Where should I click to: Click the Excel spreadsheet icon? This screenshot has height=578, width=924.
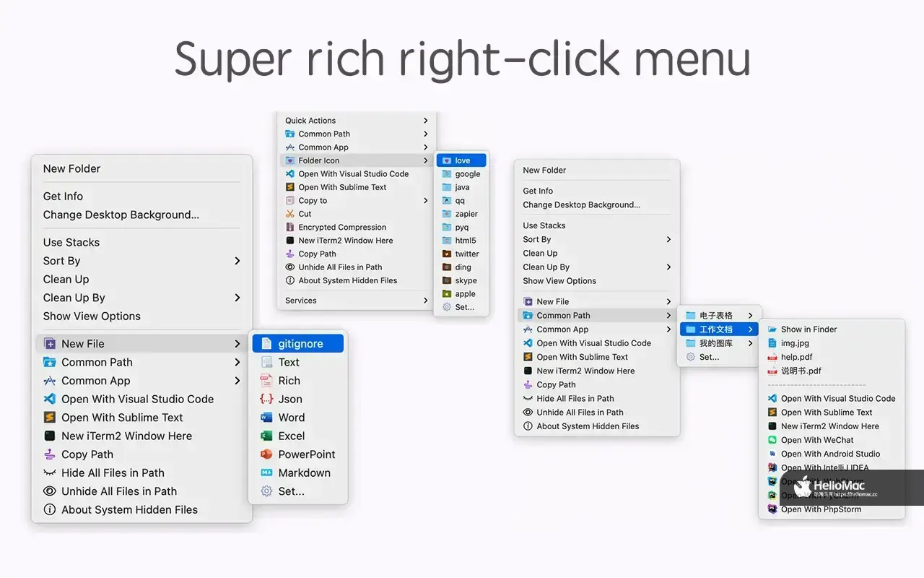(x=266, y=436)
